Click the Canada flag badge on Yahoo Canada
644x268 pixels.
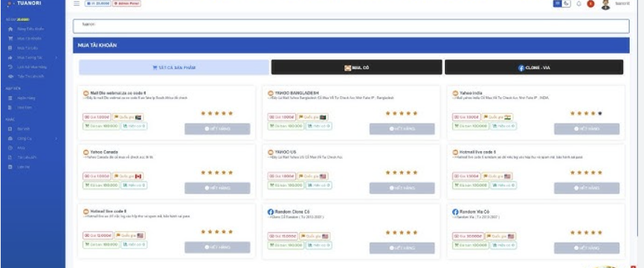tap(128, 176)
